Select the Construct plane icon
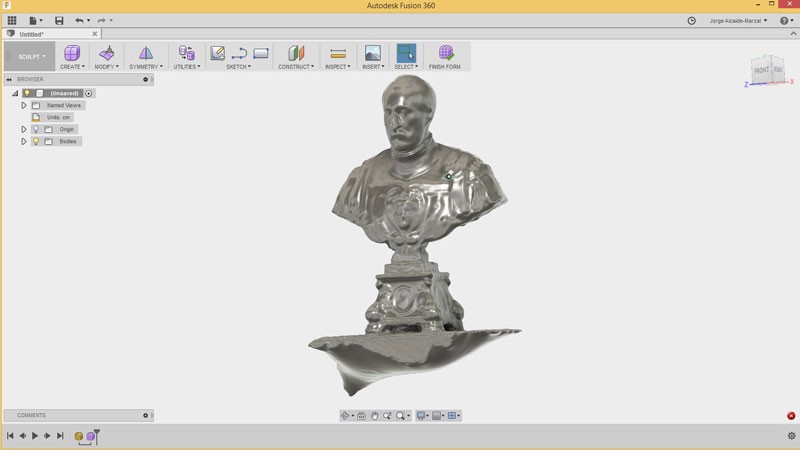Screen dimensions: 800x450 (295, 52)
